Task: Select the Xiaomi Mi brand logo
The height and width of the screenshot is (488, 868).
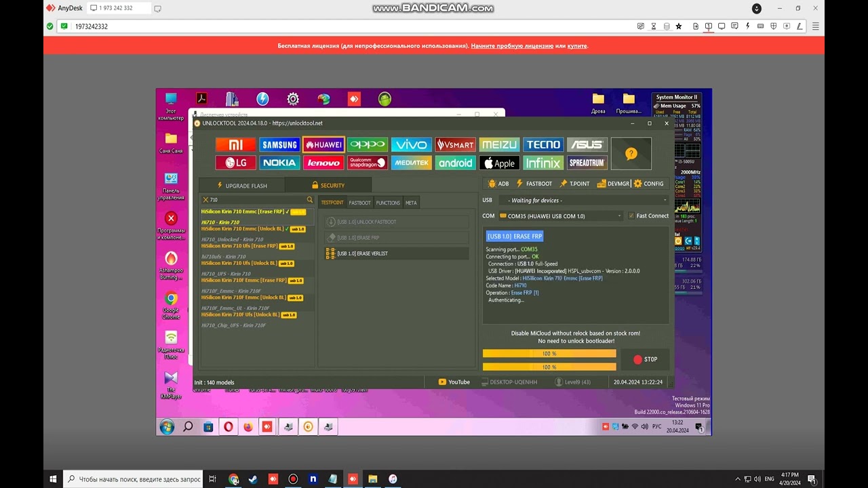Action: click(236, 145)
